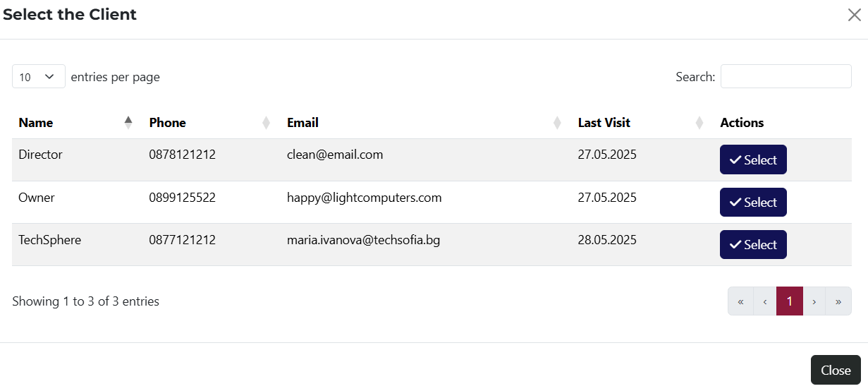Screen dimensions: 868x391
Task: Open entries per page dropdown
Action: (x=38, y=77)
